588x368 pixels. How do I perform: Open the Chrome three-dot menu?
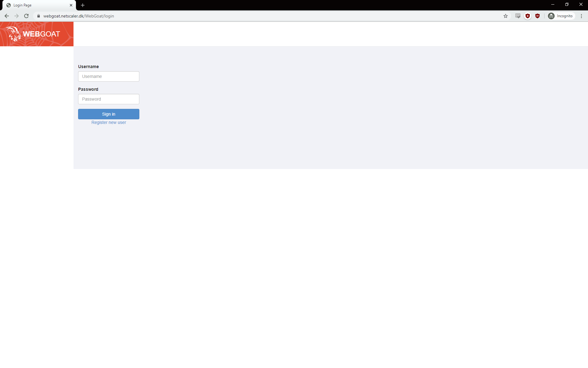[581, 16]
